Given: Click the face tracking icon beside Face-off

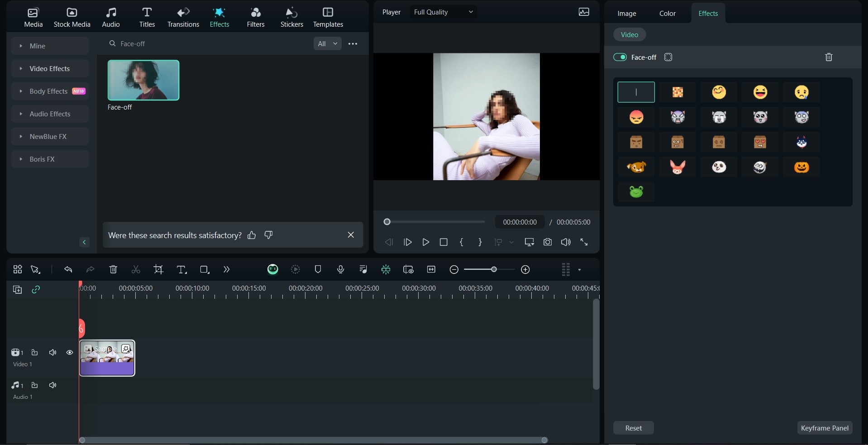Looking at the screenshot, I should click(x=668, y=57).
